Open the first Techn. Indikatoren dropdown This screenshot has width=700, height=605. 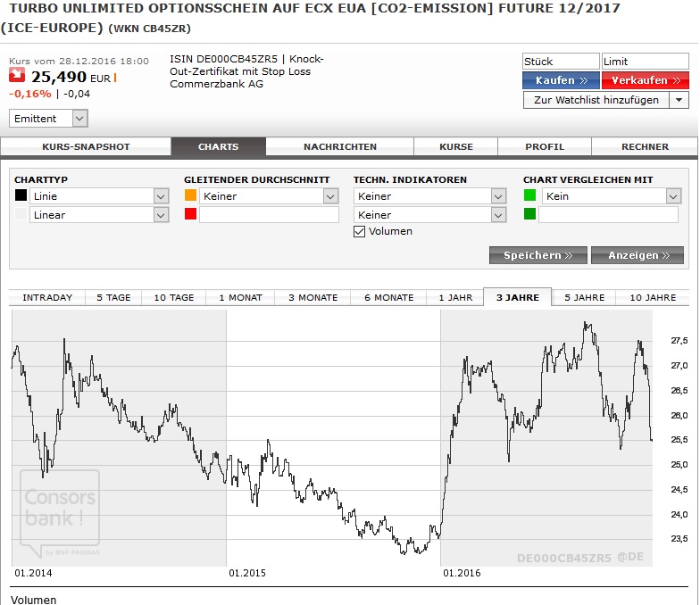430,196
